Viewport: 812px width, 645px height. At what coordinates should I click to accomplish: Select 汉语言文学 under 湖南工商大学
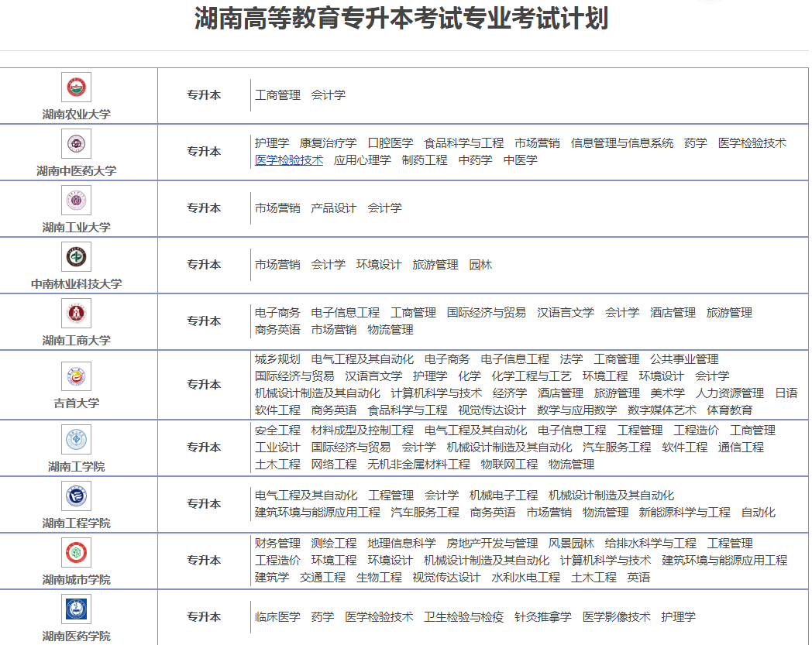(566, 313)
